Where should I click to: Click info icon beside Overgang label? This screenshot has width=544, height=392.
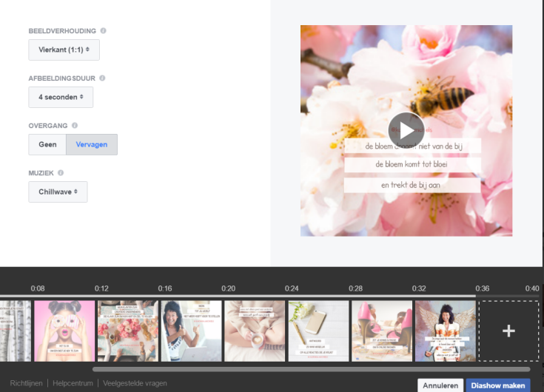(x=75, y=126)
